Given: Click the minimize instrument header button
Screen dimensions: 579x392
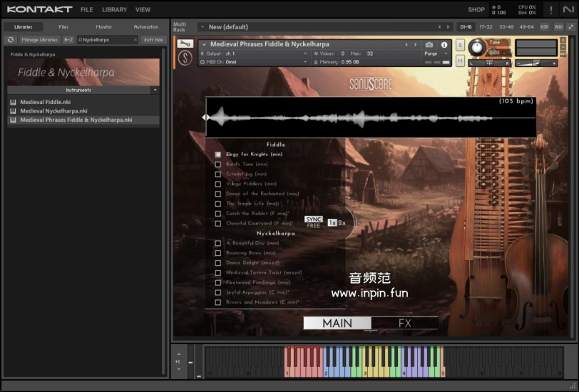Looking at the screenshot, I should point(563,47).
